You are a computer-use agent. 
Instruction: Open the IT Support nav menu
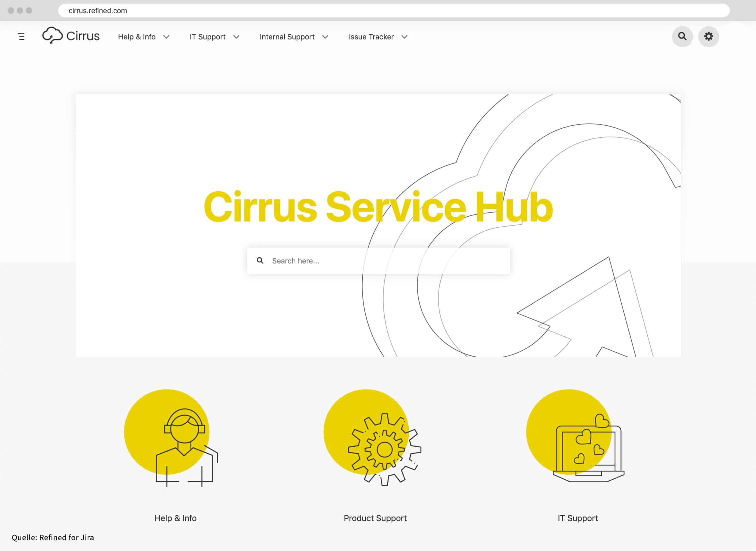click(x=208, y=37)
